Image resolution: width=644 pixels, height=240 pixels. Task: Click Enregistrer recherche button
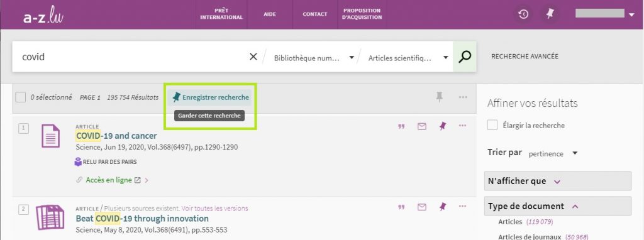(211, 97)
